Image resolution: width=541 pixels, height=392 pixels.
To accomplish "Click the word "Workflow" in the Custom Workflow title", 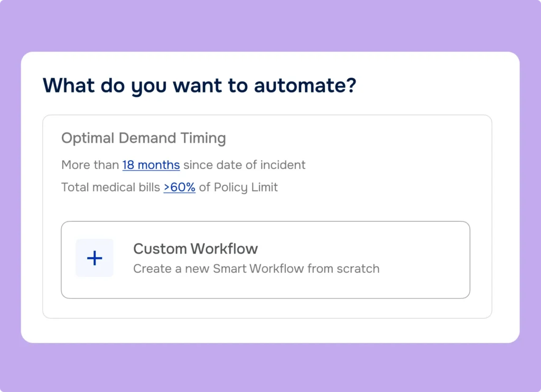I will 225,248.
